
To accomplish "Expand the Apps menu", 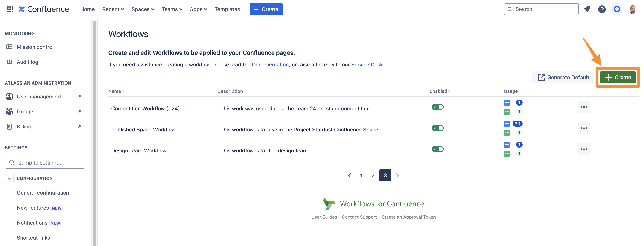I will click(198, 9).
